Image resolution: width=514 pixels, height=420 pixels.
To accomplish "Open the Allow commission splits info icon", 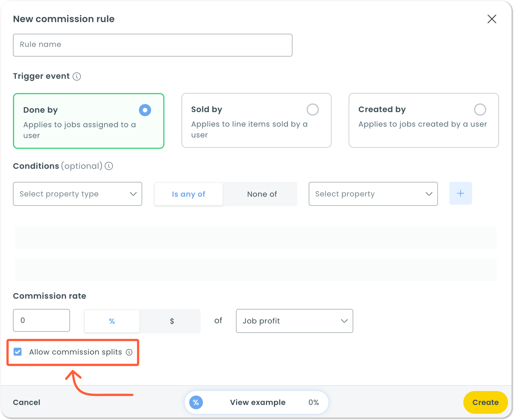I will 129,352.
